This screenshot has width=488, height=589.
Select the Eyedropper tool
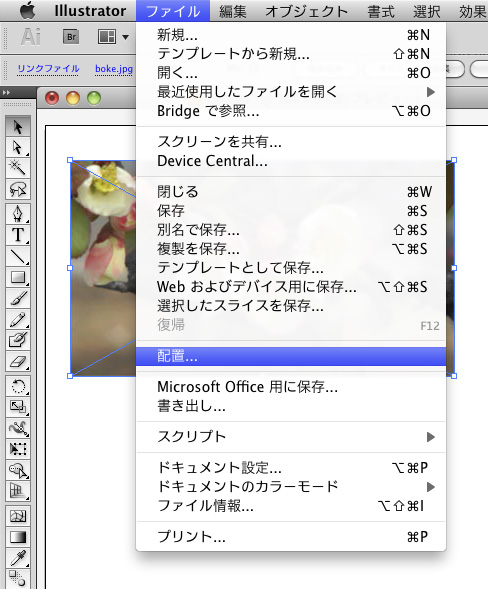(18, 558)
